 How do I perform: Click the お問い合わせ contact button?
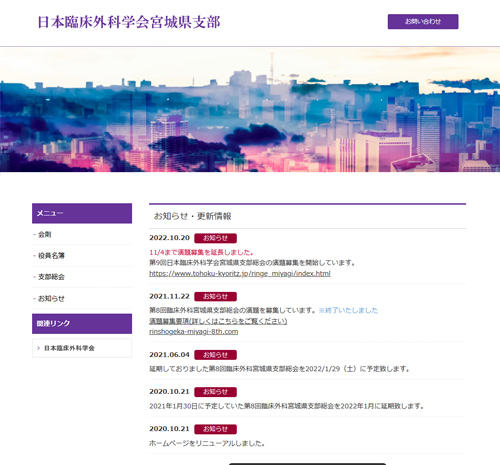(423, 22)
